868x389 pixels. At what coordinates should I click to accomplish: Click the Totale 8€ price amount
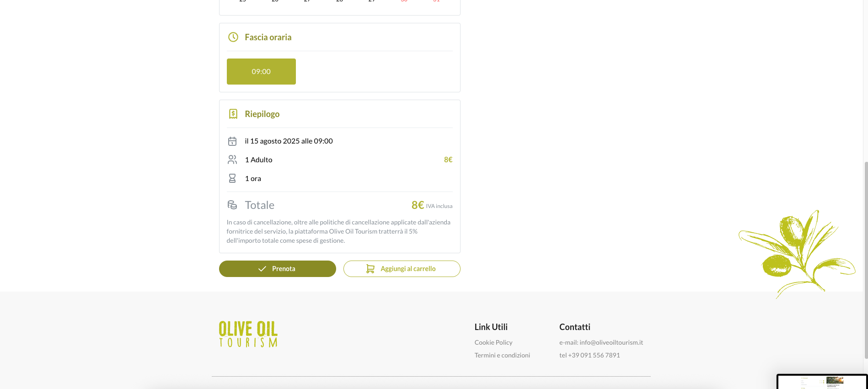418,205
